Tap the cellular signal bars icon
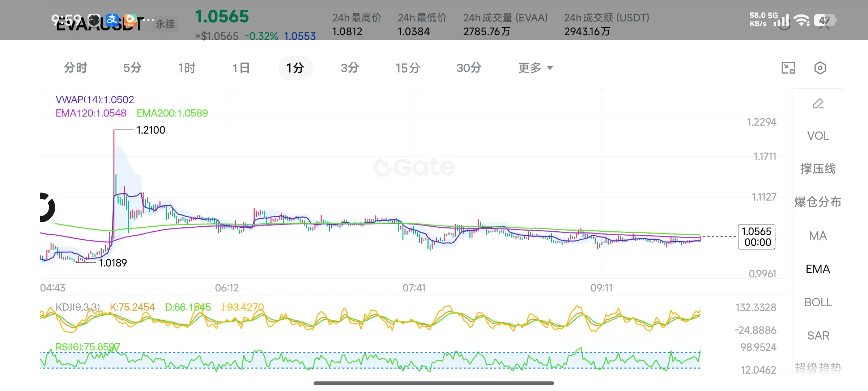 pos(781,20)
